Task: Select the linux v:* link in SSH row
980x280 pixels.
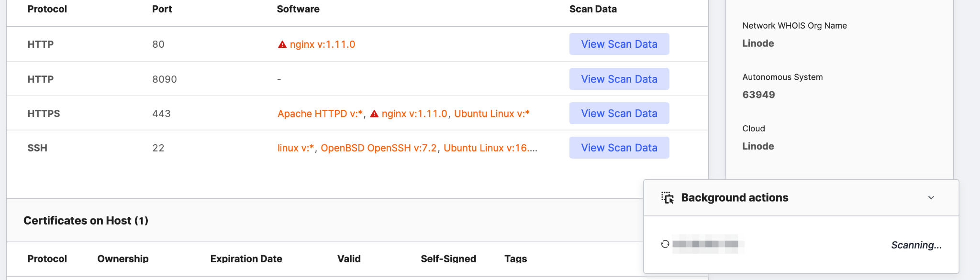Action: pos(295,148)
